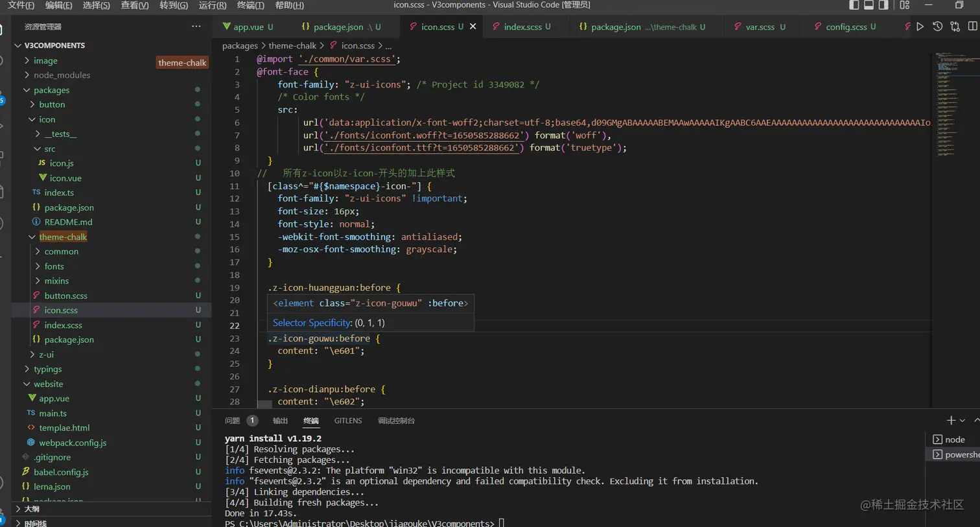Maximize panel size with up chevron

pyautogui.click(x=976, y=421)
